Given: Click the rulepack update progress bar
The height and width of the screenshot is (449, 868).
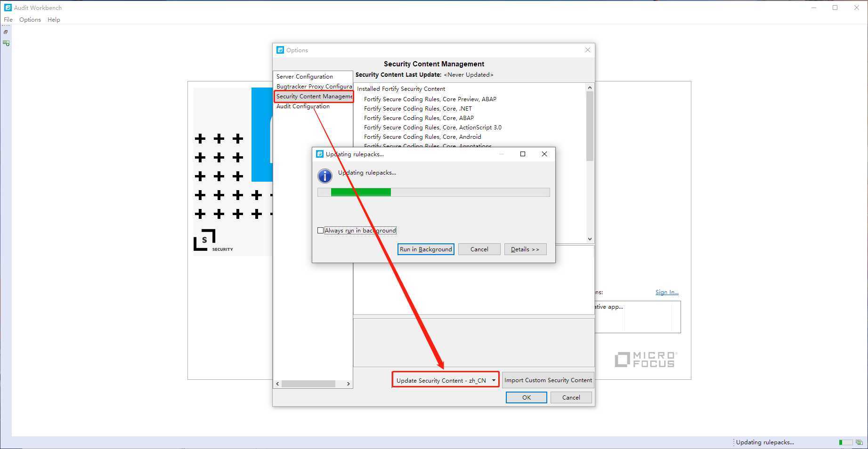Looking at the screenshot, I should (x=433, y=192).
